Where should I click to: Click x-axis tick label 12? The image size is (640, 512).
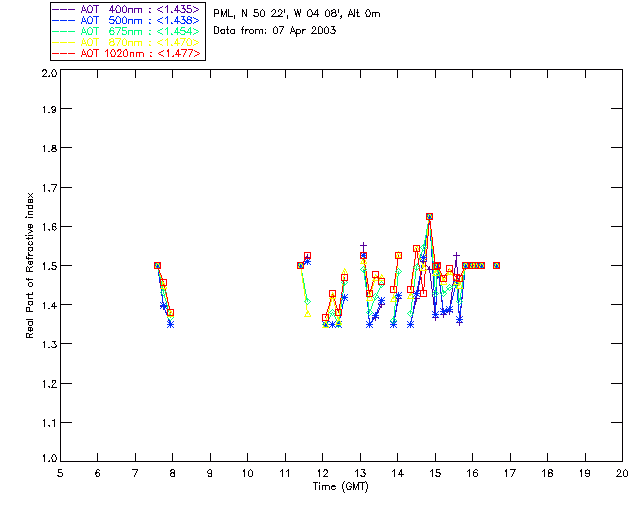(322, 473)
